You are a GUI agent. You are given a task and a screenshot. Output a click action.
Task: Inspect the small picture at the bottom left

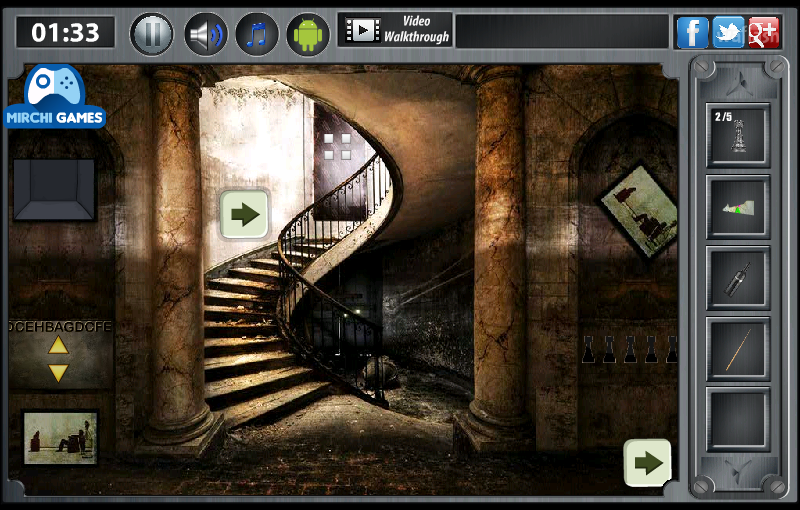(60, 438)
